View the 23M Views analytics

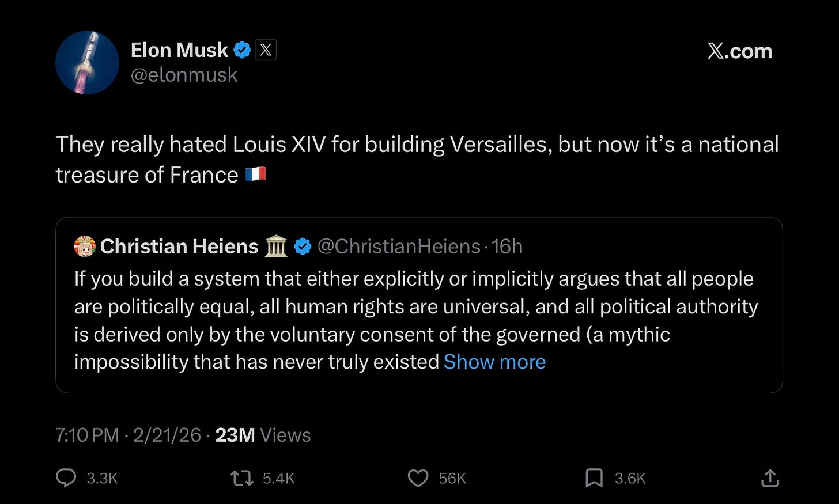[x=263, y=435]
